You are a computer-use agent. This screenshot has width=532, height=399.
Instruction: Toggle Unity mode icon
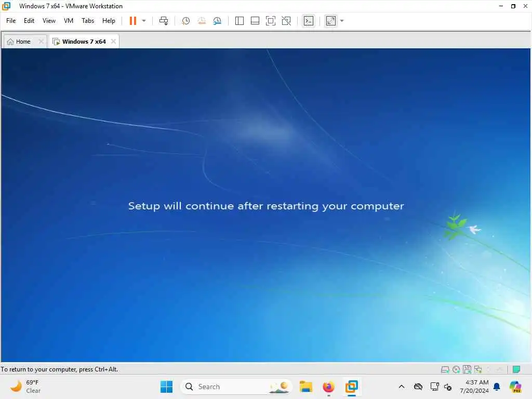(286, 21)
